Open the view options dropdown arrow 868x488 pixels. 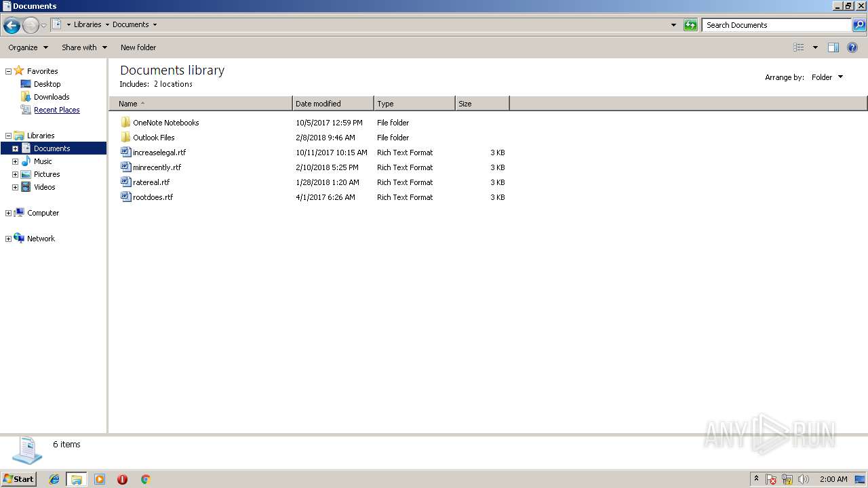pyautogui.click(x=815, y=47)
